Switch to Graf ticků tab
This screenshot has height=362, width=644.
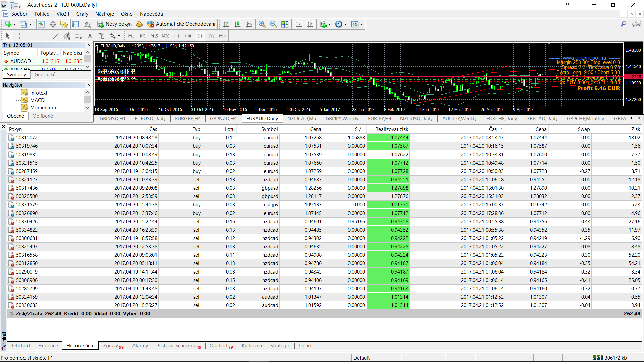pyautogui.click(x=45, y=75)
